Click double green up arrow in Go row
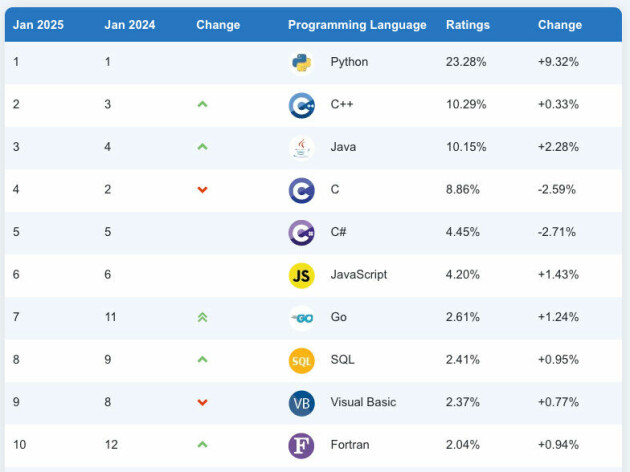630x472 pixels. pyautogui.click(x=202, y=318)
